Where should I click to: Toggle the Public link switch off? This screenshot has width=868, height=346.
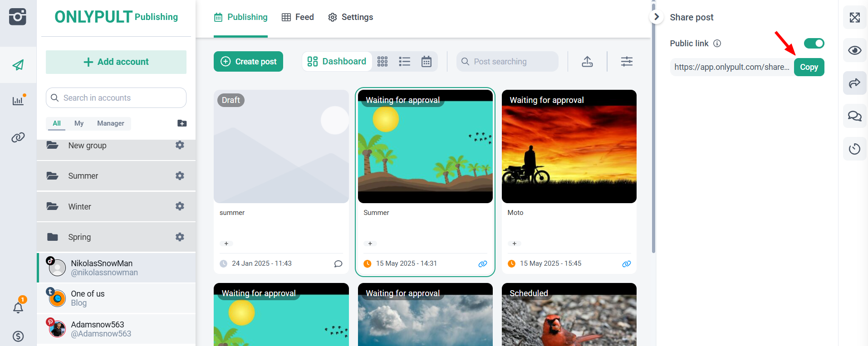pyautogui.click(x=814, y=44)
